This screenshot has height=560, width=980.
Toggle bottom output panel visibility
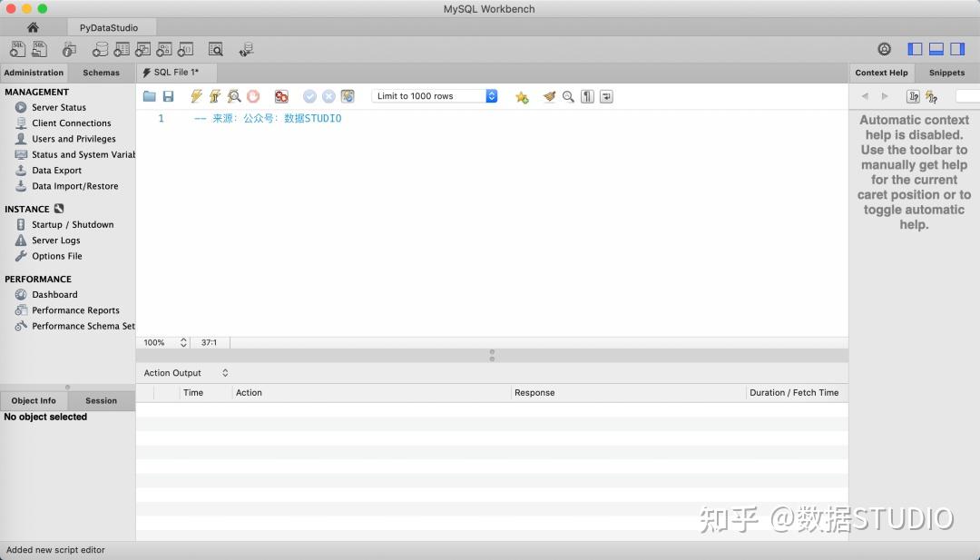tap(936, 49)
